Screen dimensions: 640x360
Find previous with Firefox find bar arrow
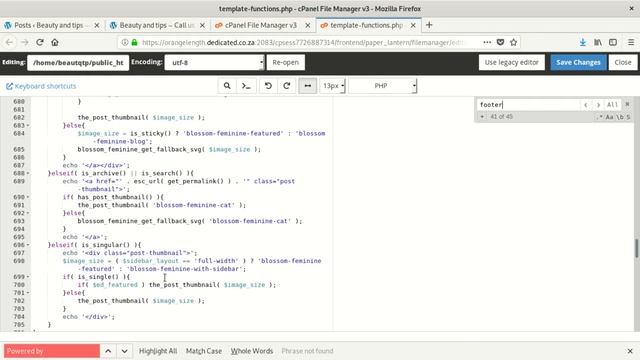coord(108,351)
